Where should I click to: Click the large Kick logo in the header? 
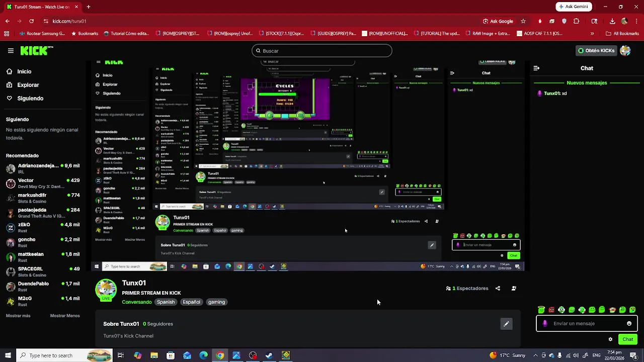click(x=37, y=51)
